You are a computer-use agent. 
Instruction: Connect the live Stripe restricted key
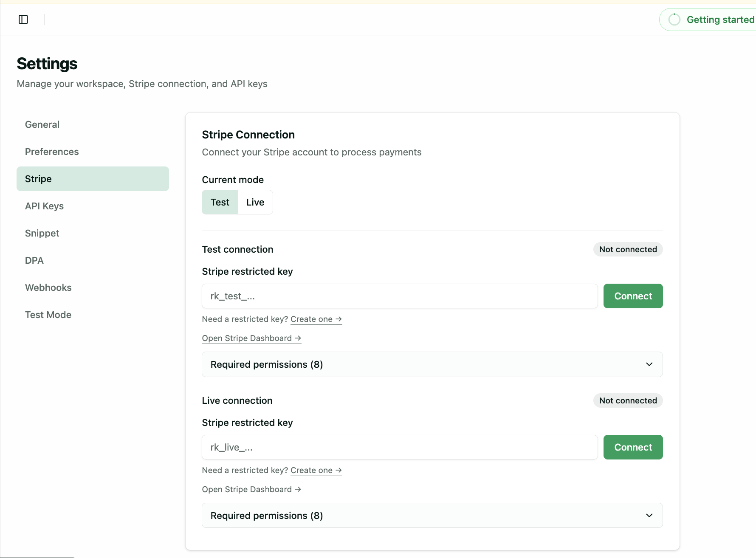(x=633, y=447)
